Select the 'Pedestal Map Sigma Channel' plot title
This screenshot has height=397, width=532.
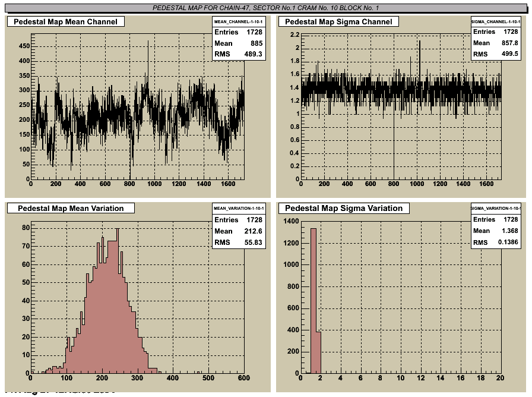pyautogui.click(x=338, y=22)
